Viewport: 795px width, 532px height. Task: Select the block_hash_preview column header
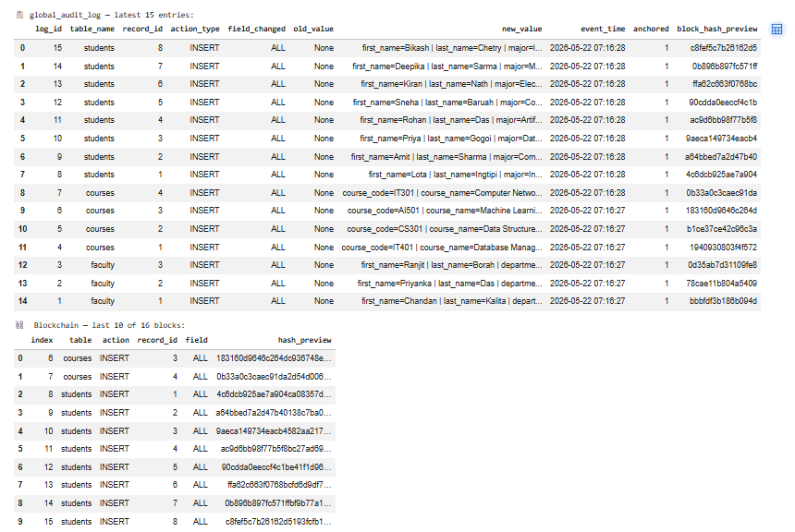[717, 29]
